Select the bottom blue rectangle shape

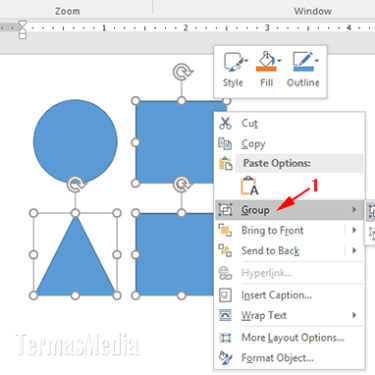(175, 254)
